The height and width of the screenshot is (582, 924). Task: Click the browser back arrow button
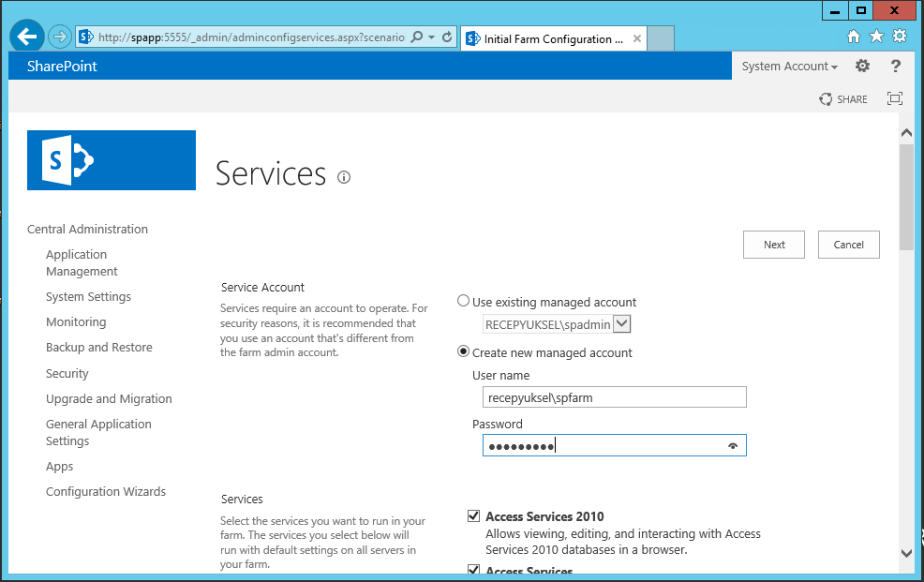tap(26, 37)
